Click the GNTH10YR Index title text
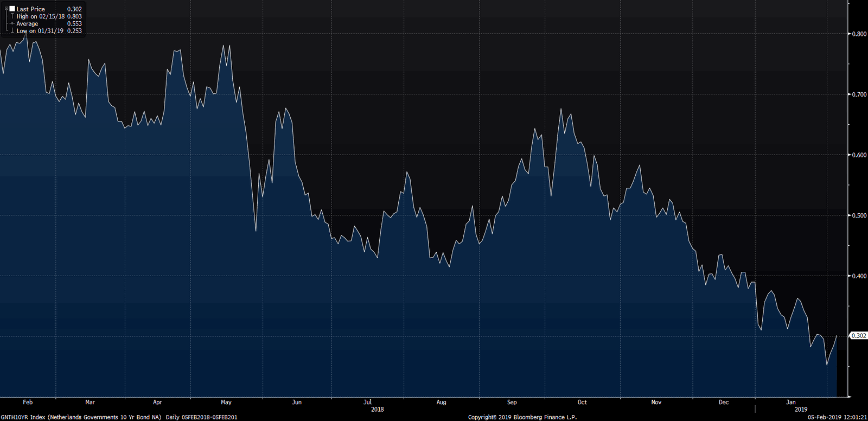Viewport: 868px width, 421px height. (x=81, y=417)
